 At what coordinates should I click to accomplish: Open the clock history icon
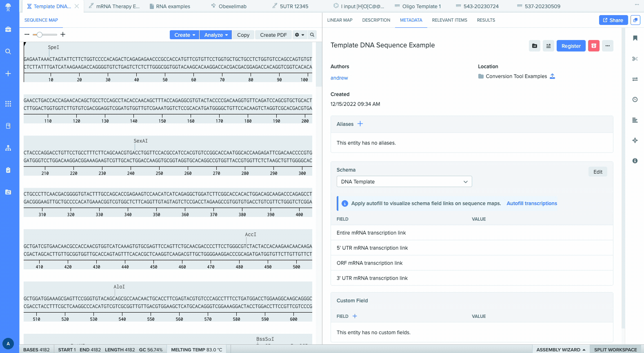click(635, 100)
